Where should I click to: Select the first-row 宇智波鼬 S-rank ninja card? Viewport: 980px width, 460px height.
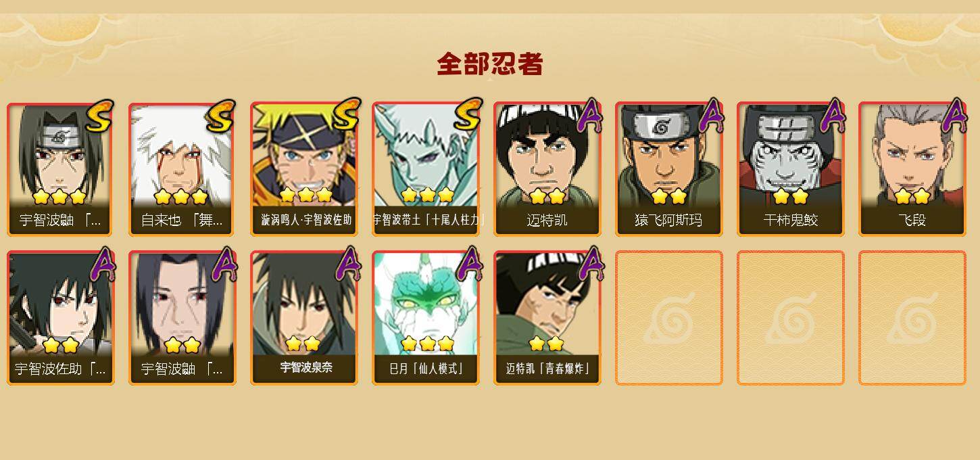[x=60, y=169]
